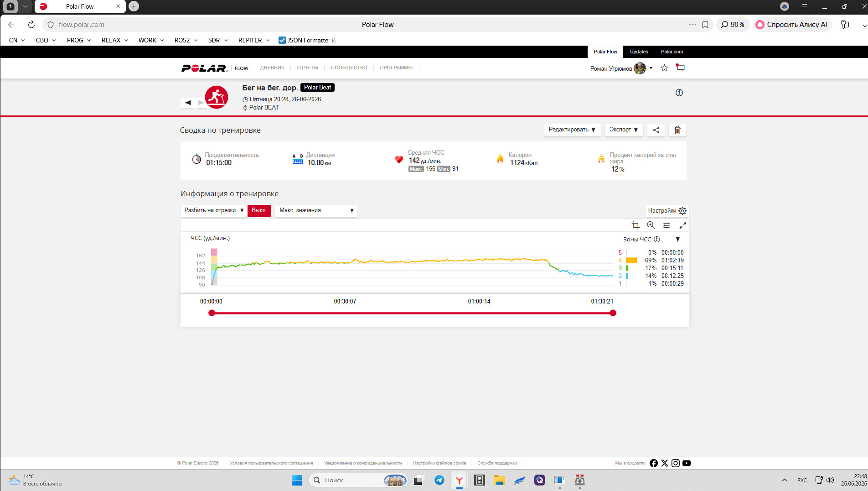Open the Редактировать dropdown
The width and height of the screenshot is (868, 491).
[572, 130]
